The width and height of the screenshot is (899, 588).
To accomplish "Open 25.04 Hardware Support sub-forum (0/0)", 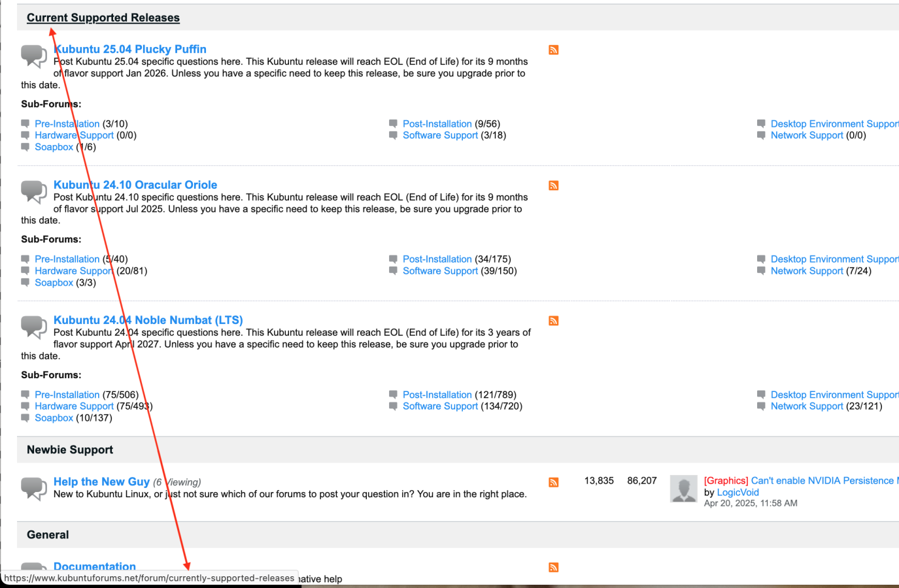I will click(x=75, y=135).
